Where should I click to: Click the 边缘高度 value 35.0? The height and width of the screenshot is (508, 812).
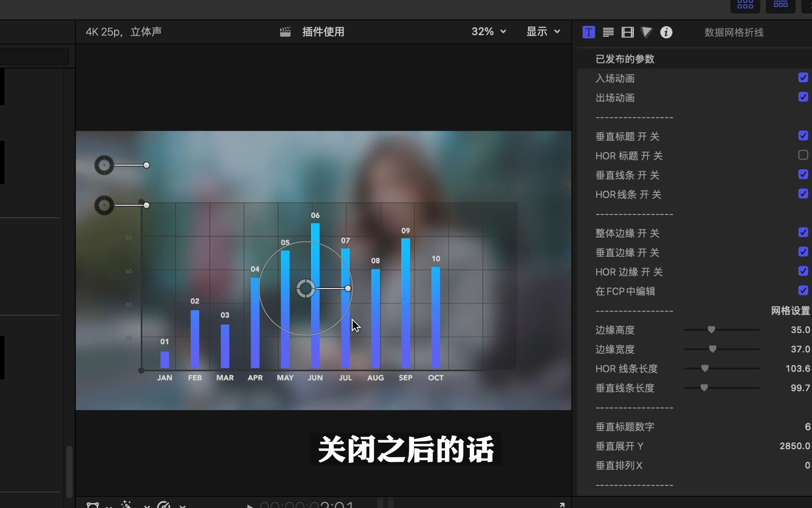click(x=800, y=330)
